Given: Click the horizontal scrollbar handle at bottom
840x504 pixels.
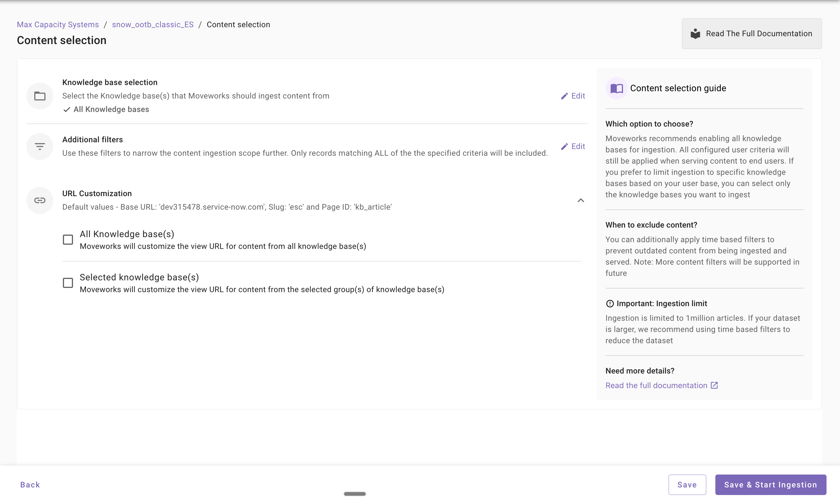Looking at the screenshot, I should coord(355,494).
